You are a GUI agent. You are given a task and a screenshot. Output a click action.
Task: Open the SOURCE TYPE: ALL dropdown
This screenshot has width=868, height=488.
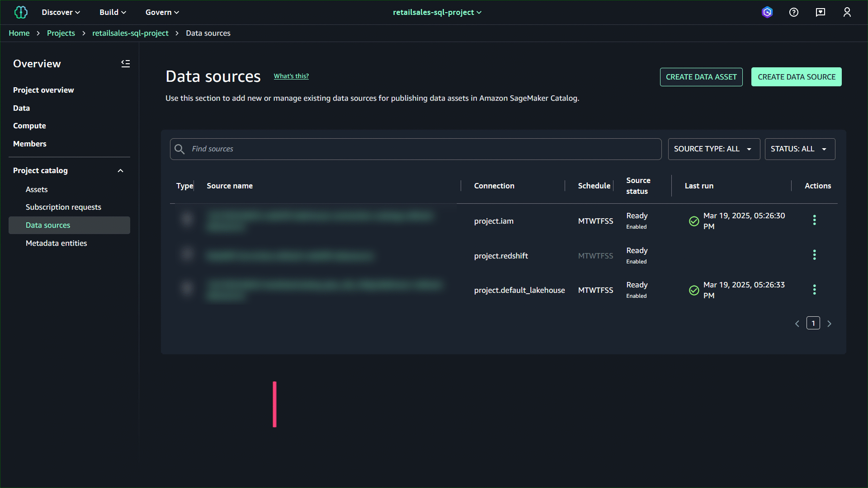click(713, 149)
